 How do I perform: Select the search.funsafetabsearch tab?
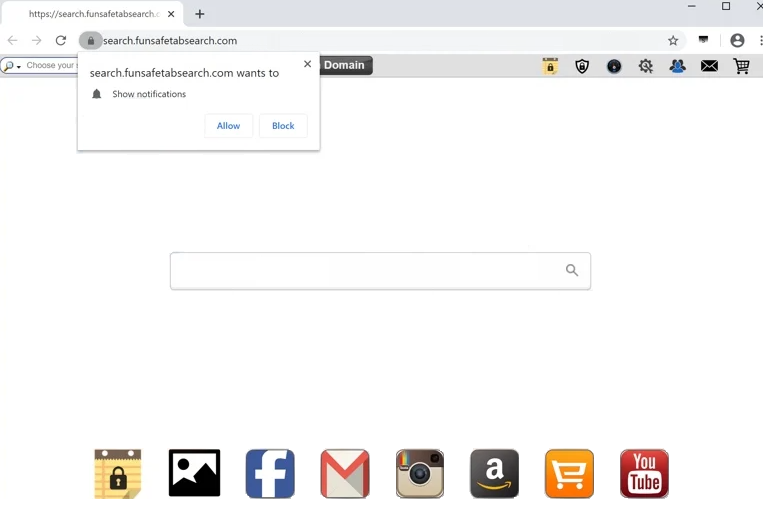pos(93,14)
